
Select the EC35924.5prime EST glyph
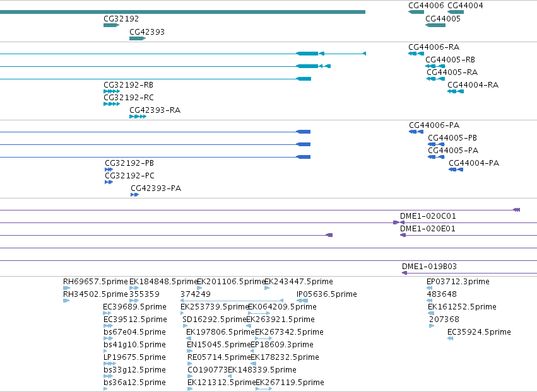[451, 338]
